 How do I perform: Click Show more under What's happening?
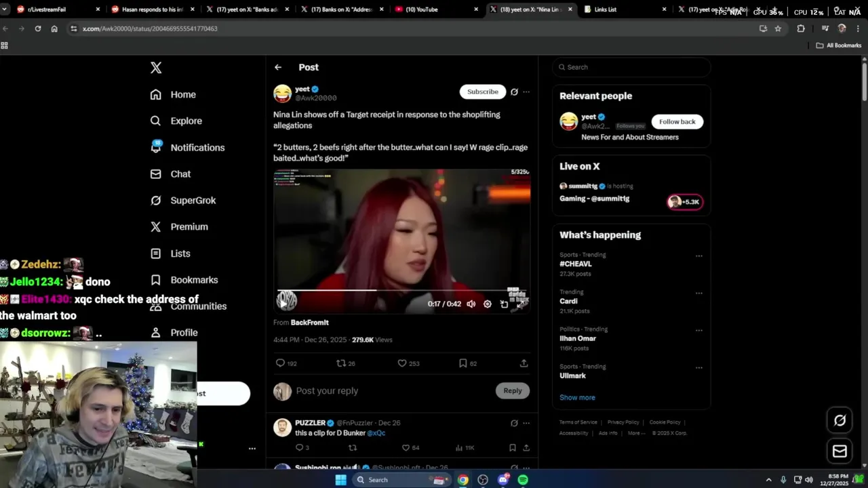tap(577, 398)
